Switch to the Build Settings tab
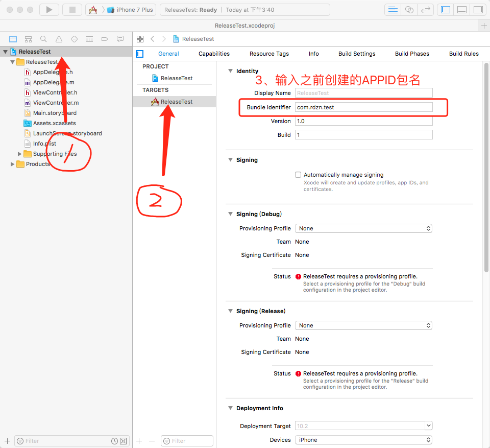Screen dimensions: 490x448 (x=357, y=54)
